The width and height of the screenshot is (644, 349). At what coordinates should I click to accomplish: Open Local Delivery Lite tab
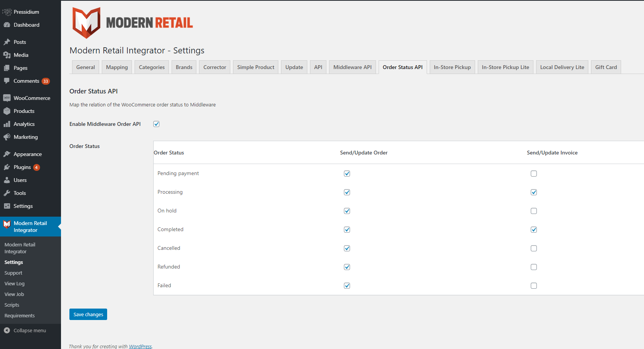point(562,67)
